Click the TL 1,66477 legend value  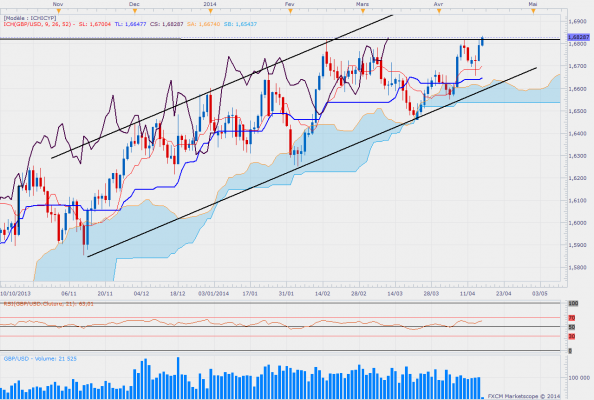[130, 24]
